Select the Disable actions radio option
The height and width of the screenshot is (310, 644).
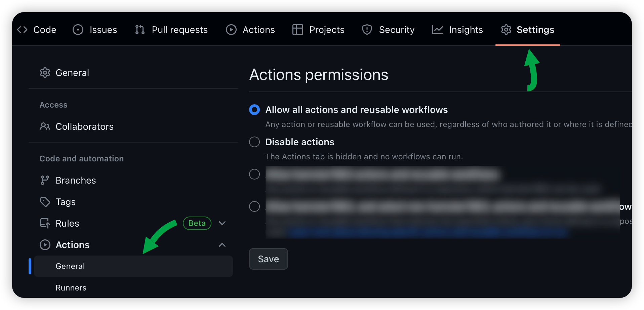point(254,142)
